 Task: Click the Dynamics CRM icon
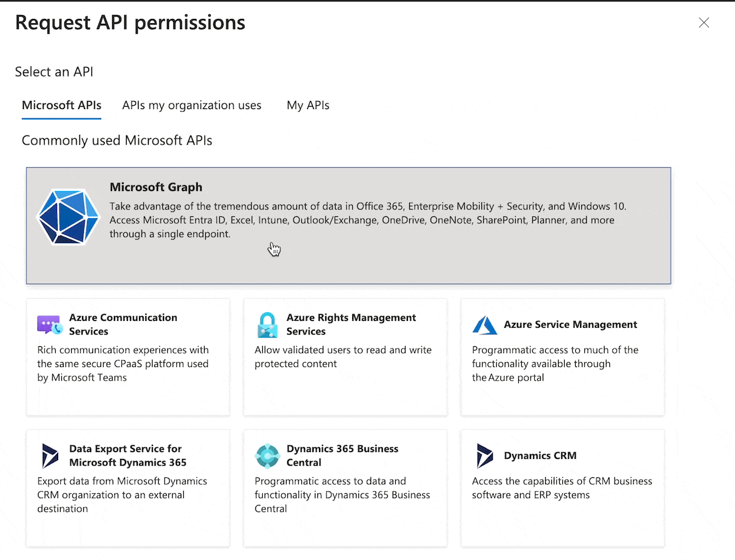point(484,456)
